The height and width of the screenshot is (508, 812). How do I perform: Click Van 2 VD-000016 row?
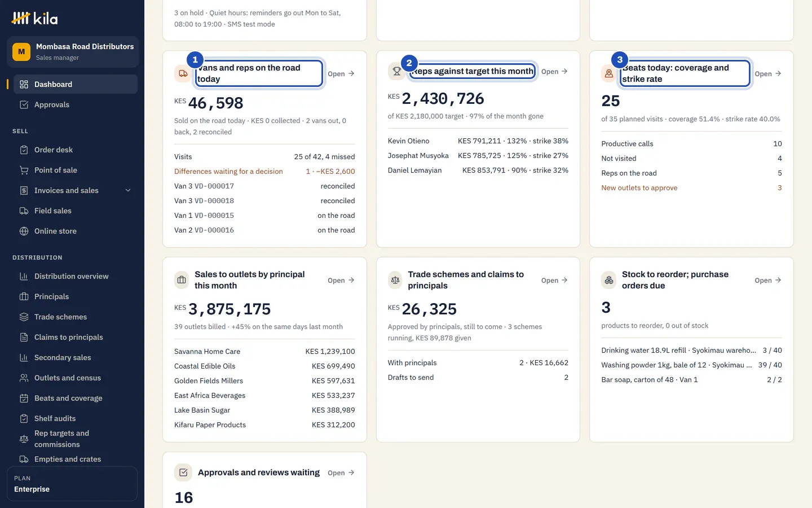pyautogui.click(x=264, y=230)
